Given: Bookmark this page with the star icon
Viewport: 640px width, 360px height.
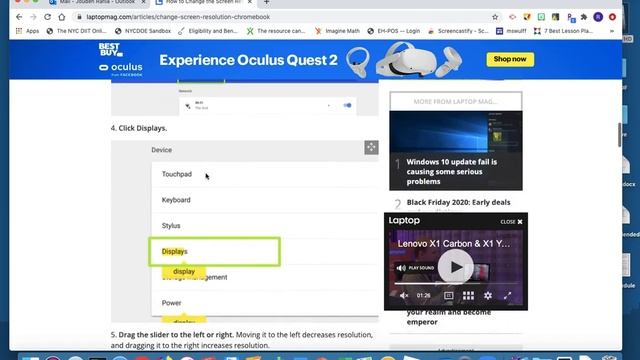Looking at the screenshot, I should 495,17.
